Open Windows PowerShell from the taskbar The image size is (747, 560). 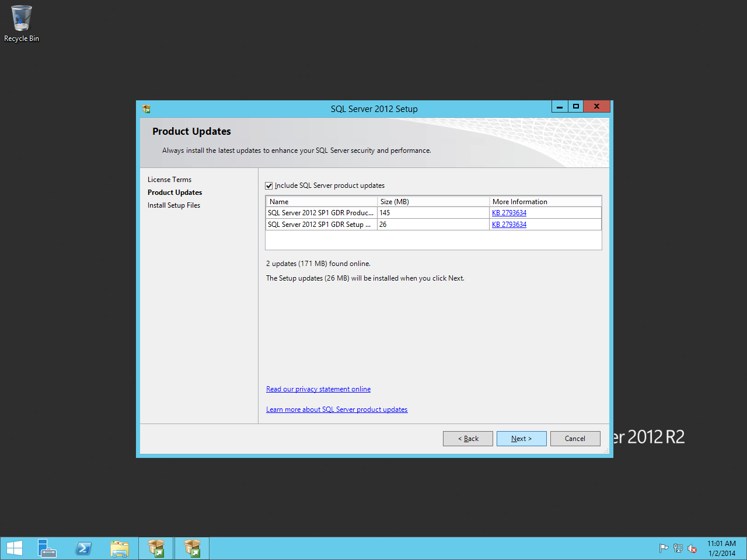(x=83, y=548)
